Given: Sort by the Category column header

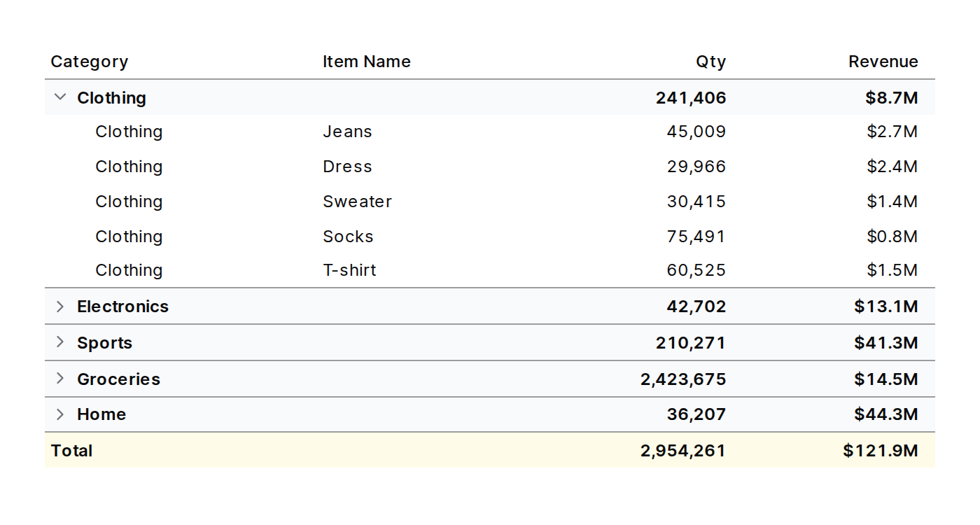Looking at the screenshot, I should click(90, 62).
